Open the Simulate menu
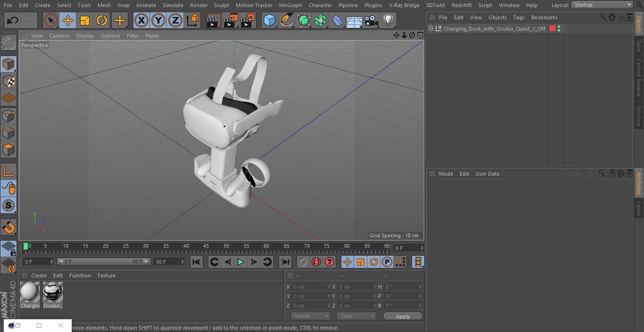 coord(173,5)
